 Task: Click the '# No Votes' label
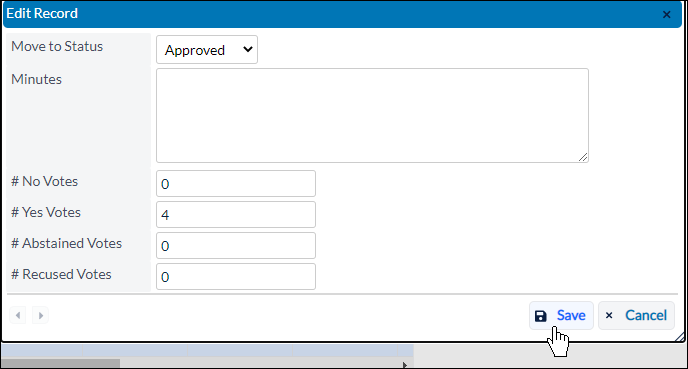click(44, 181)
